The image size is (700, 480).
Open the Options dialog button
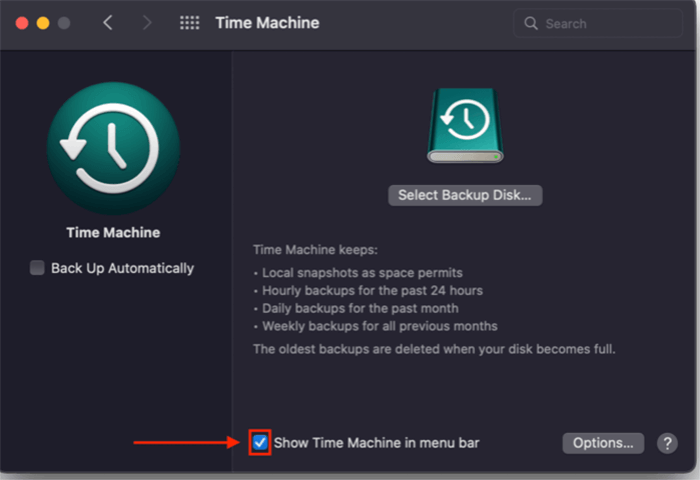[x=602, y=443]
